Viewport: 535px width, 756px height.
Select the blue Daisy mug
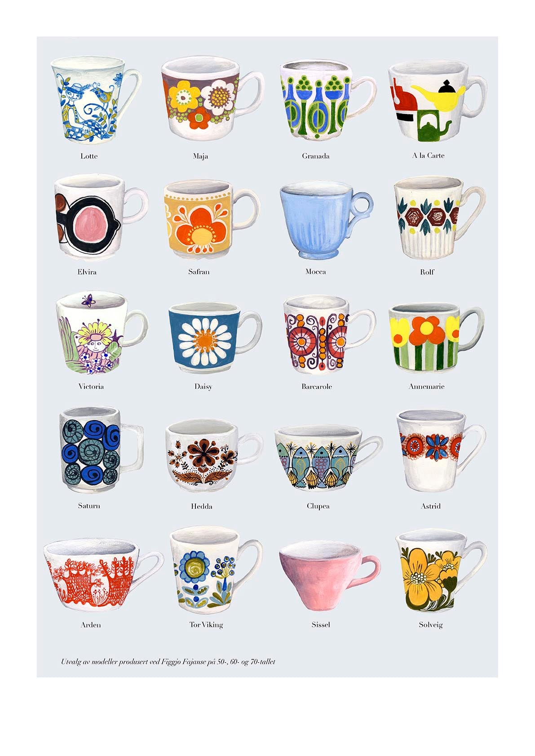214,338
